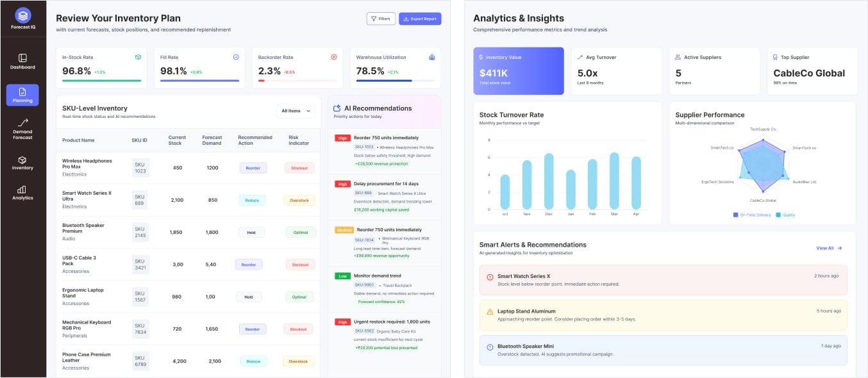Click the Dec bar in Stock Turnover chart

[x=549, y=181]
